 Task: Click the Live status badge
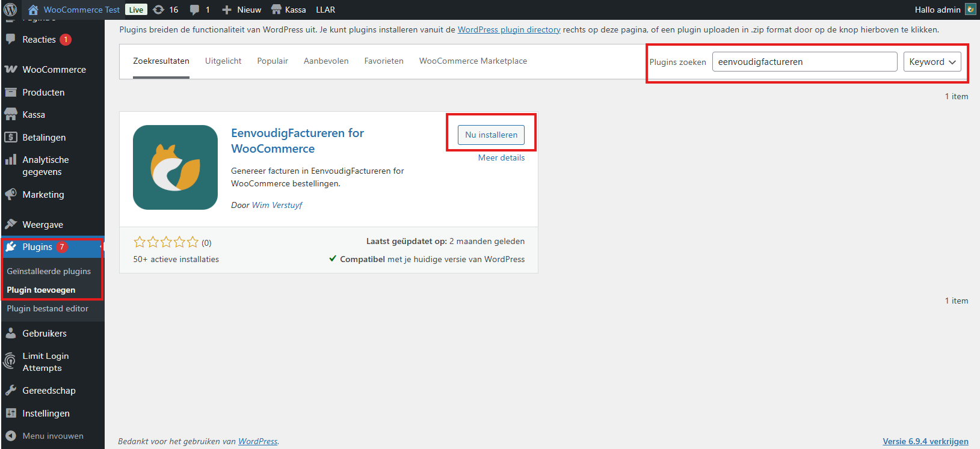(x=136, y=10)
